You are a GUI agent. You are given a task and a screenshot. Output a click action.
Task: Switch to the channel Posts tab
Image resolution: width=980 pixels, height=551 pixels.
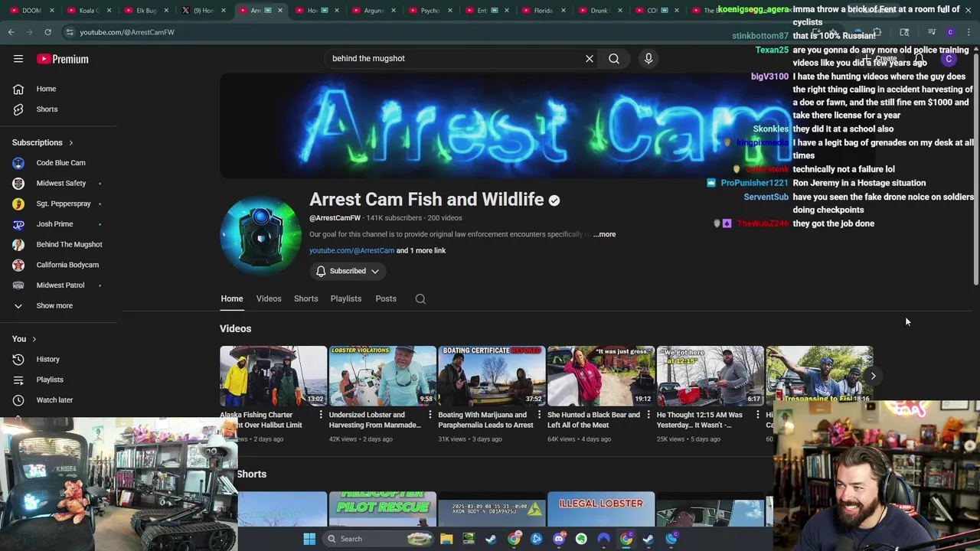pyautogui.click(x=386, y=299)
